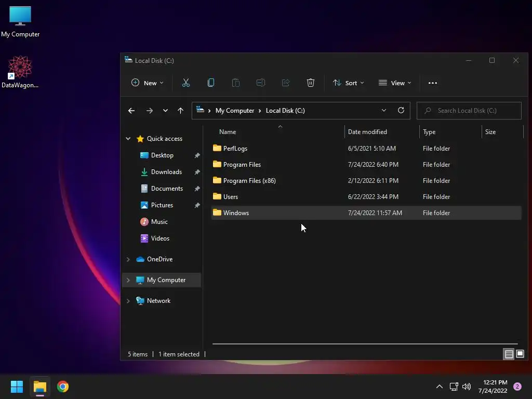This screenshot has width=532, height=399.
Task: Open the network tray icon
Action: [x=454, y=387]
